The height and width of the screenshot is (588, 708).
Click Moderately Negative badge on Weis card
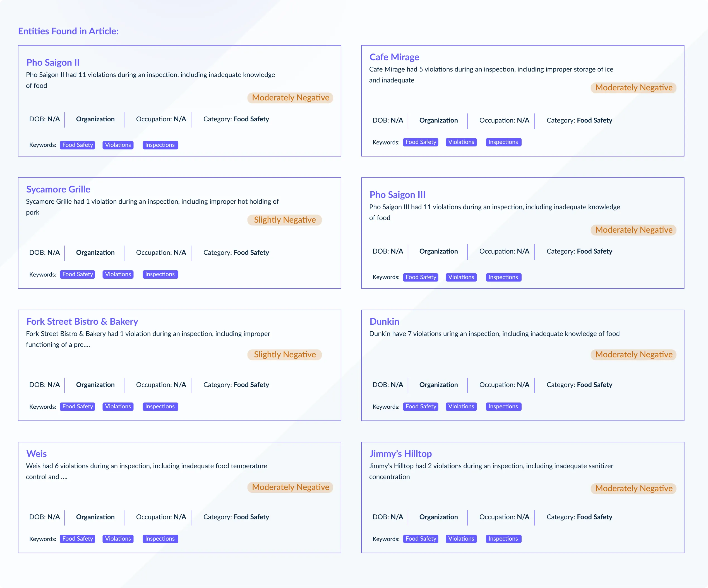tap(290, 487)
